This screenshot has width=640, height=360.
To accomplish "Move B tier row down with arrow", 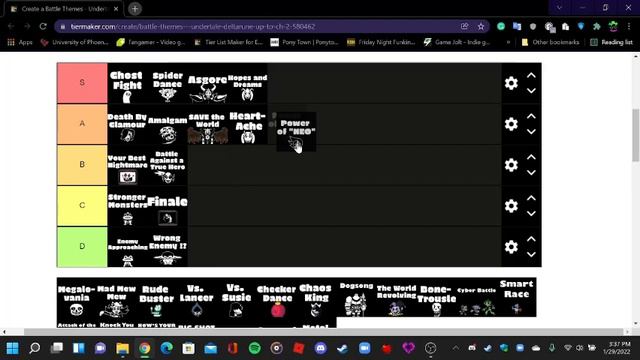I will (531, 172).
